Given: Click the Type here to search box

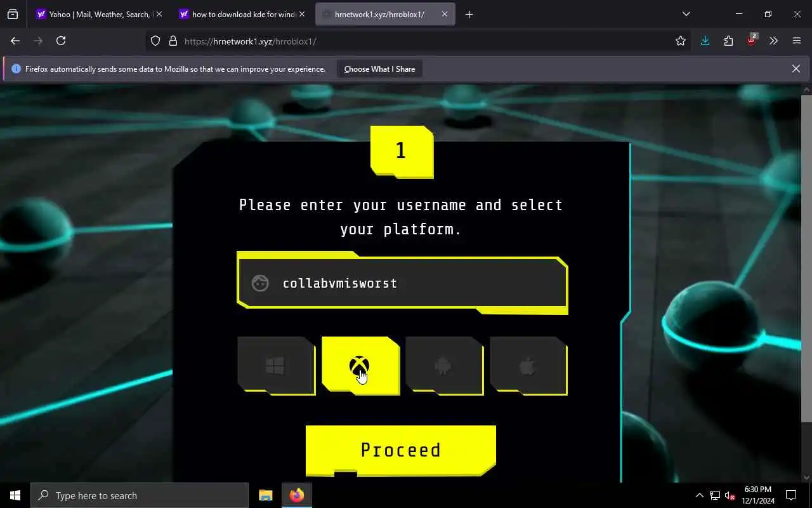Looking at the screenshot, I should 140,495.
